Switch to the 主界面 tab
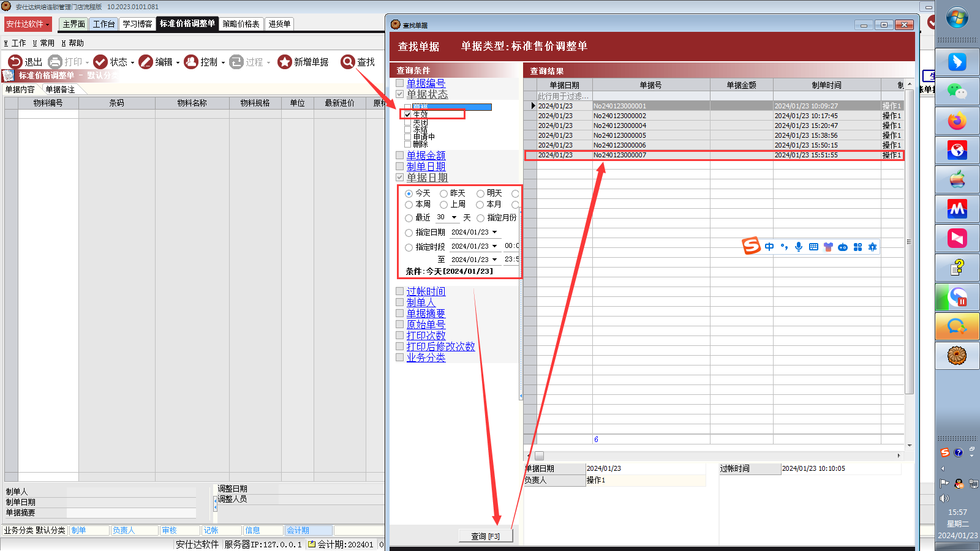This screenshot has height=551, width=980. tap(73, 24)
